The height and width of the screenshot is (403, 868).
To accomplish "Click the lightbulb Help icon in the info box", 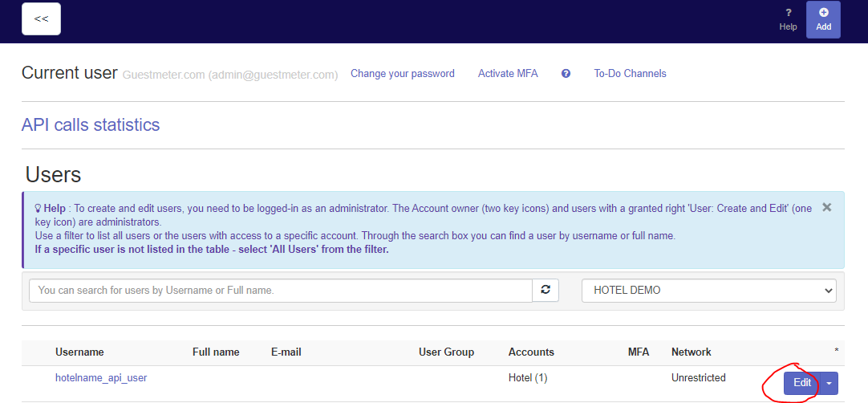I will pyautogui.click(x=38, y=209).
